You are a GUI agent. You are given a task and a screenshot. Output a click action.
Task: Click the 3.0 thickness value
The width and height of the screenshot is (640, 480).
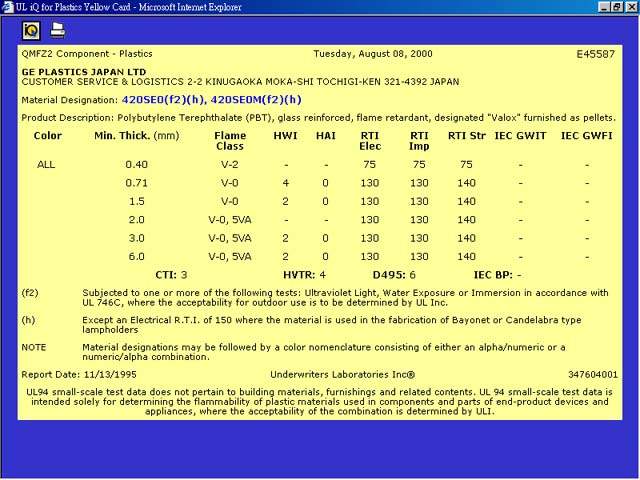pyautogui.click(x=136, y=238)
